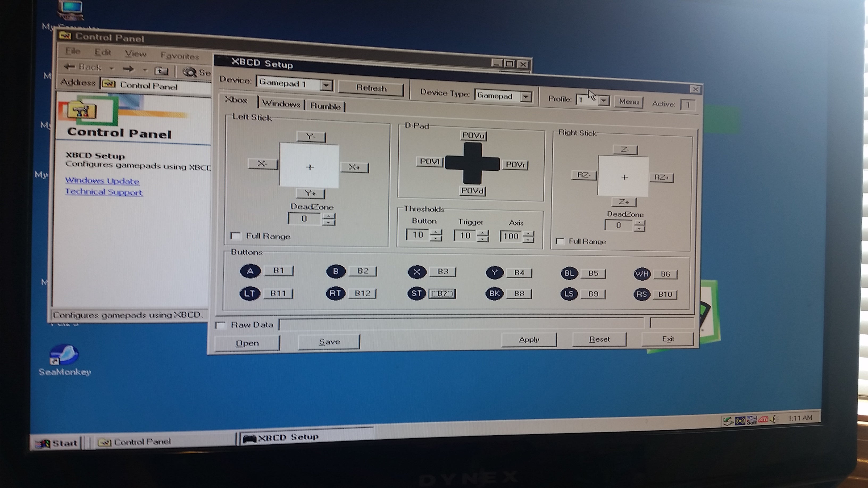The height and width of the screenshot is (488, 868).
Task: Click the BL black button icon
Action: 569,273
